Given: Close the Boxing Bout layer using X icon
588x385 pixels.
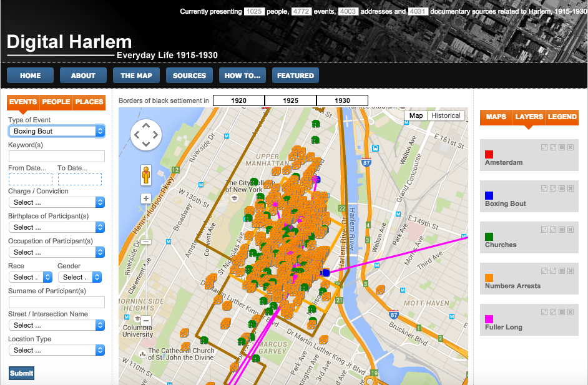Looking at the screenshot, I should [571, 188].
